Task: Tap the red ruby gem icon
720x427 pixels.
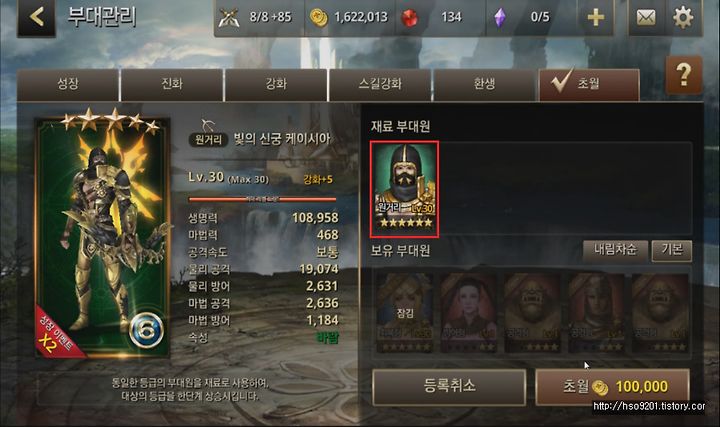Action: coord(410,18)
